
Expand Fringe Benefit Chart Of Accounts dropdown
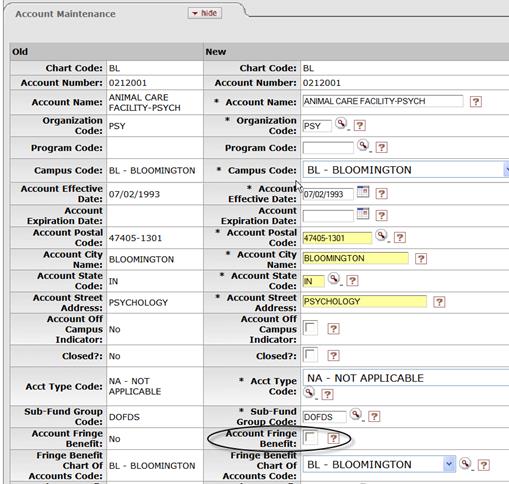click(379, 464)
